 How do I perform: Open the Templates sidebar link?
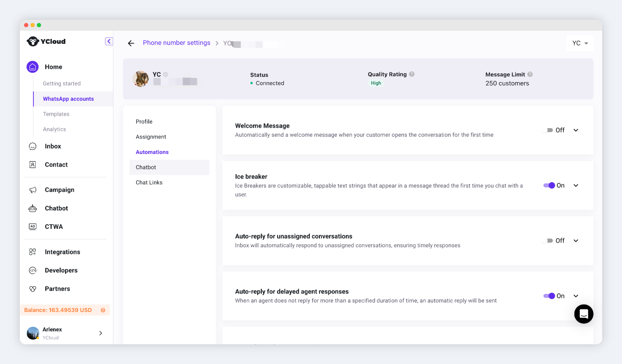[56, 114]
